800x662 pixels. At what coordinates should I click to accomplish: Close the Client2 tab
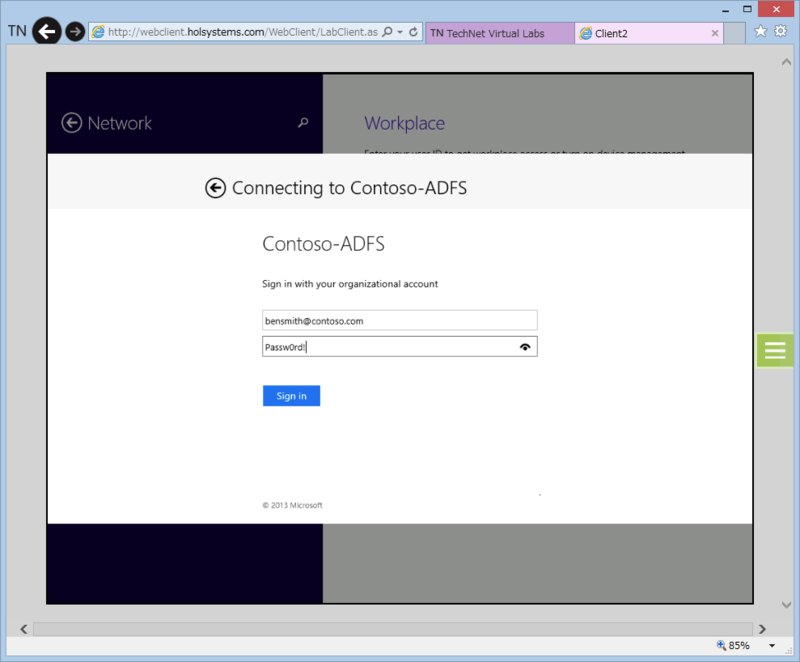pyautogui.click(x=715, y=33)
